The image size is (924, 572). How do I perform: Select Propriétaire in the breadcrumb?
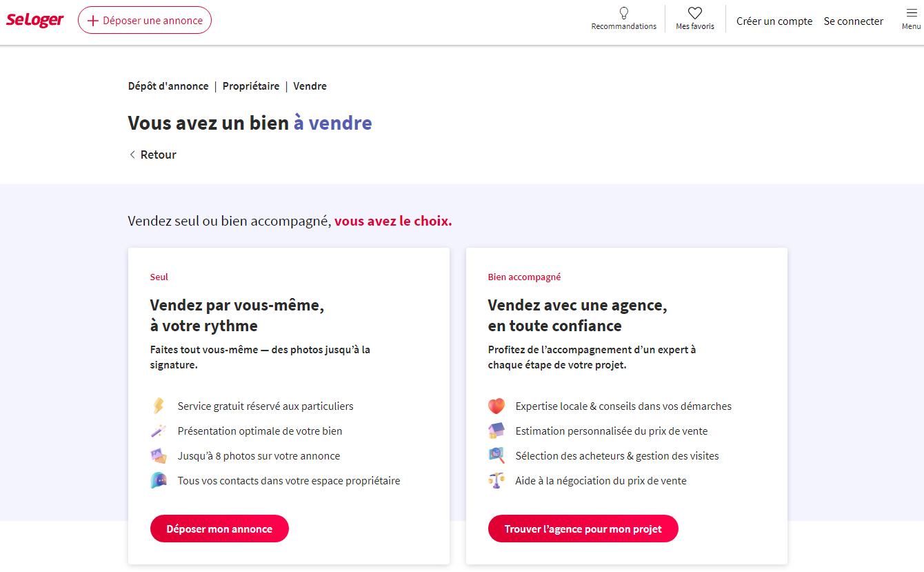coord(251,86)
